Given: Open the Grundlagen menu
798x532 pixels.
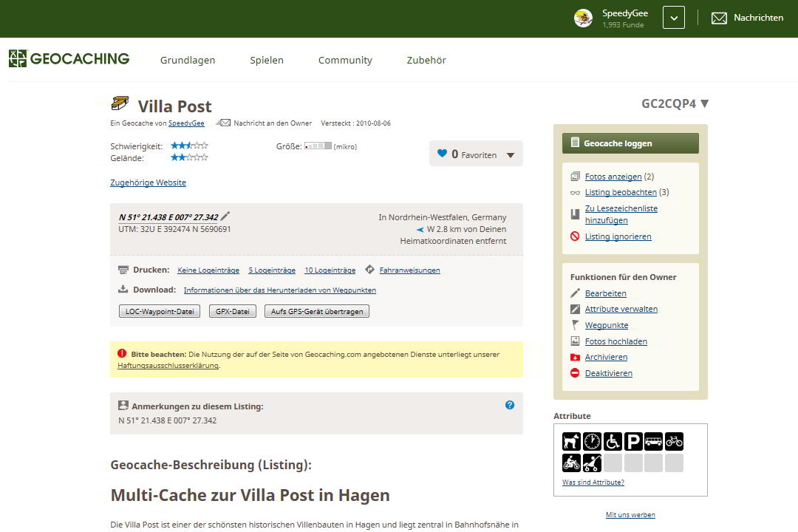Looking at the screenshot, I should pyautogui.click(x=188, y=60).
